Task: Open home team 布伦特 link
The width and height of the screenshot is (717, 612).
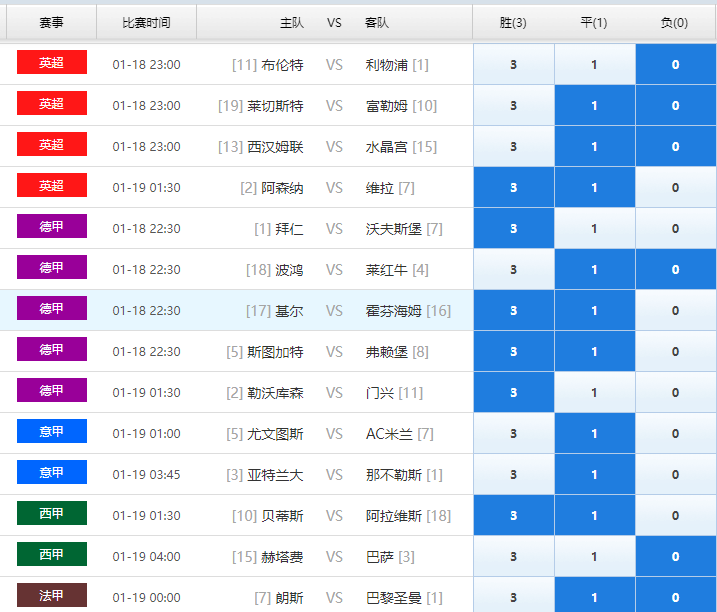Action: [x=282, y=65]
